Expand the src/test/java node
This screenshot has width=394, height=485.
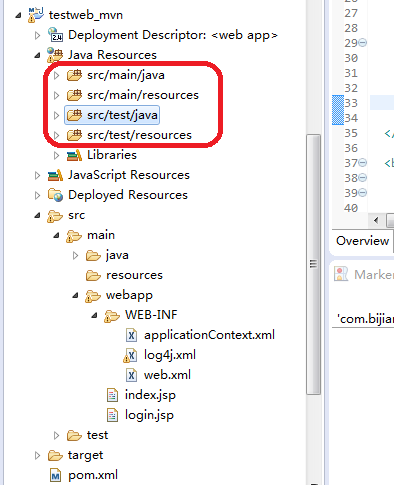pos(56,115)
